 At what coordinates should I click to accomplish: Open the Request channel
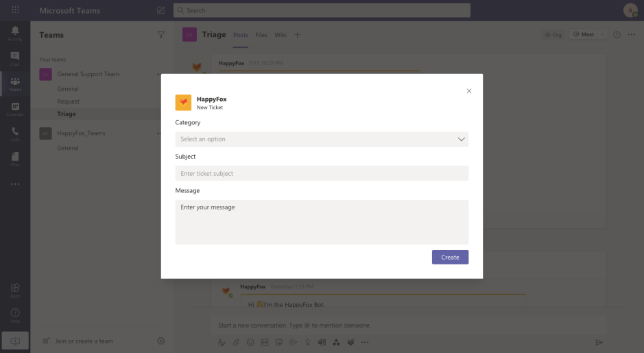[68, 101]
